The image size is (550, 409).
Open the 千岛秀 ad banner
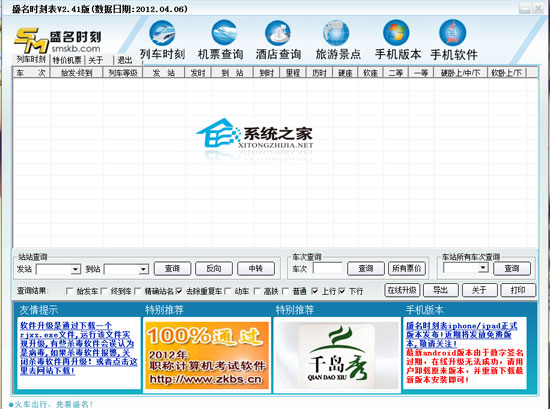[x=337, y=355]
